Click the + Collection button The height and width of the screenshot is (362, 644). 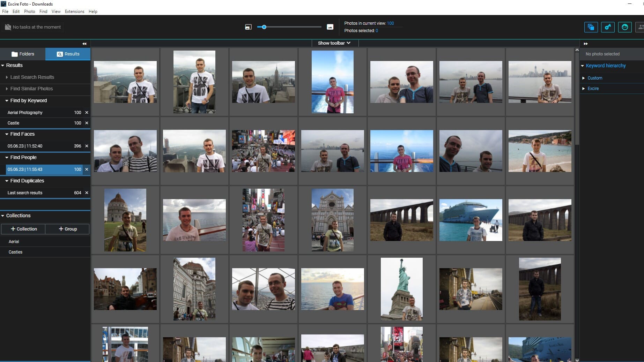23,229
